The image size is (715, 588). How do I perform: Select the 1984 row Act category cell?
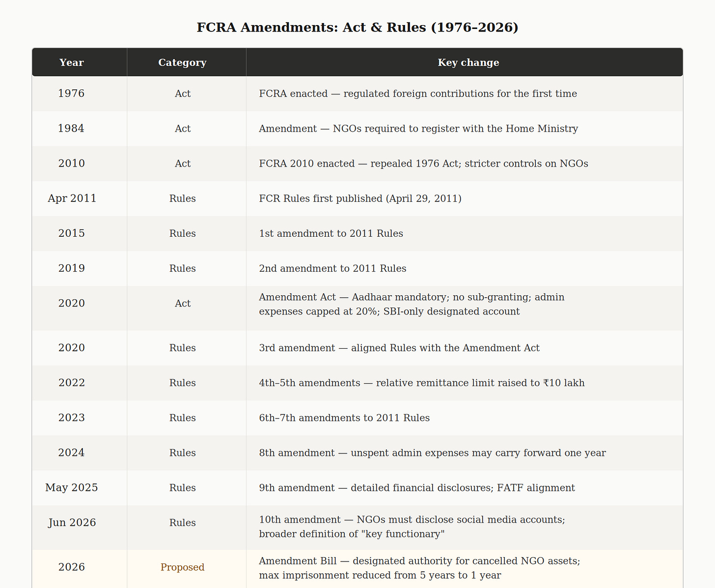(x=182, y=129)
